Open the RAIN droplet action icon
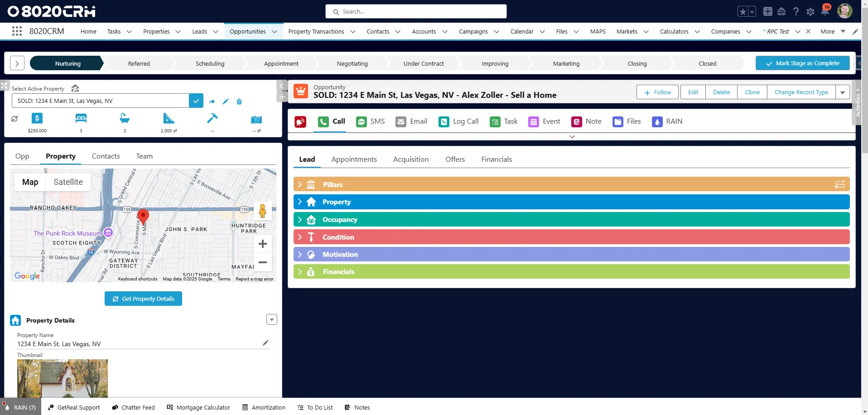 click(x=657, y=121)
